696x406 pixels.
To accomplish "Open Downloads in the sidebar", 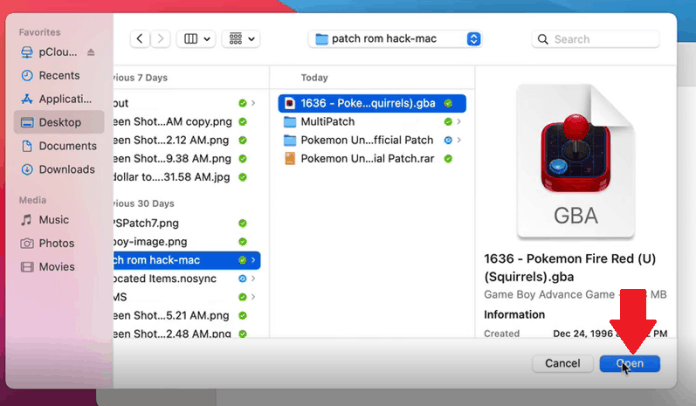I will [59, 169].
